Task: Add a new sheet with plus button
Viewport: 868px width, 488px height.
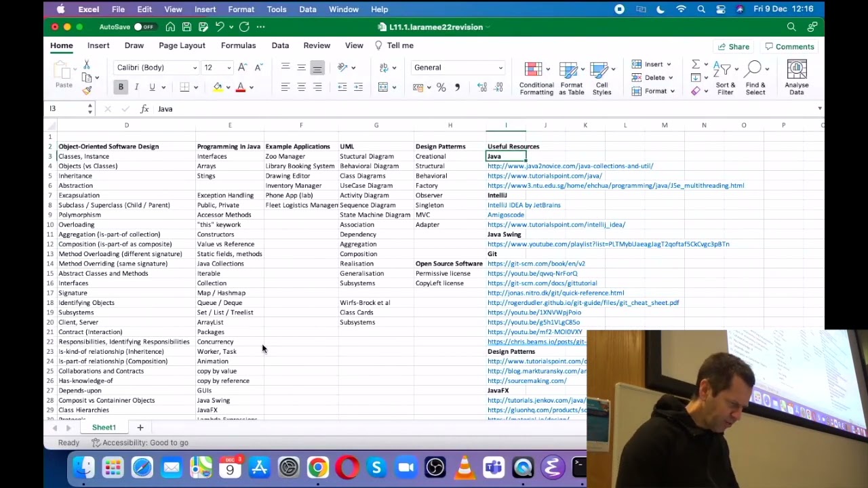Action: pos(140,428)
